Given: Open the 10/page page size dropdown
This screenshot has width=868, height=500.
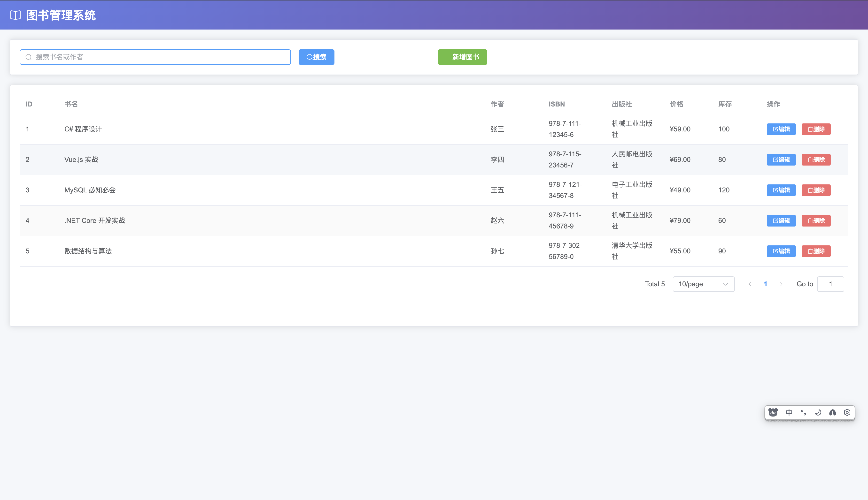Looking at the screenshot, I should 703,284.
